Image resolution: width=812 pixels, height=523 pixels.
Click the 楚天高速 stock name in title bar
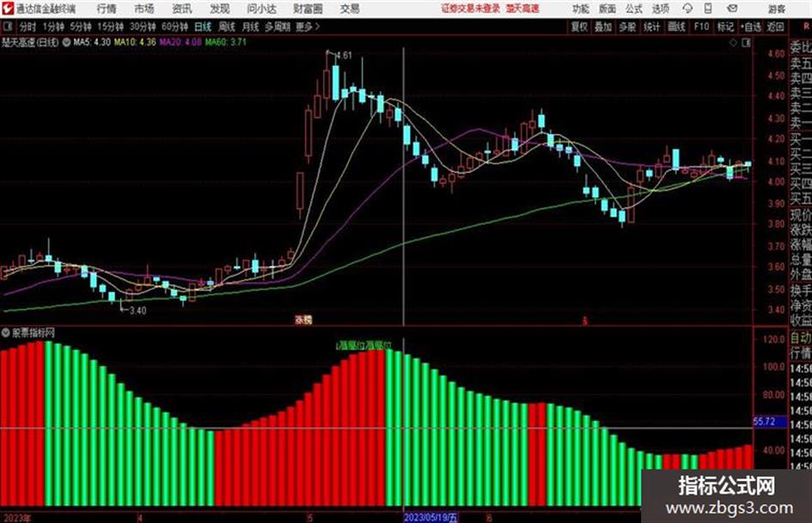[522, 9]
